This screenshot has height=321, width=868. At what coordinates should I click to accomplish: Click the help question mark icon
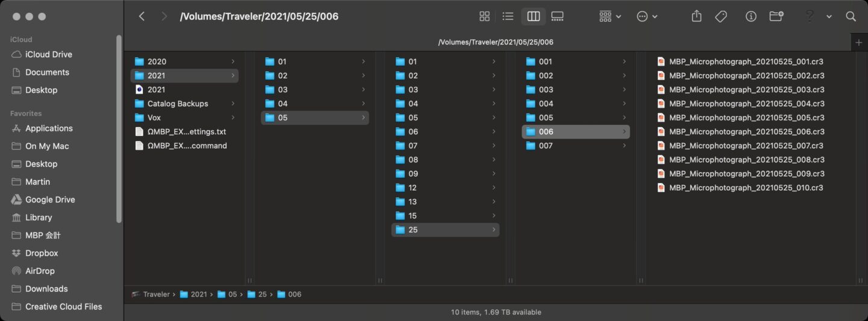click(x=810, y=16)
